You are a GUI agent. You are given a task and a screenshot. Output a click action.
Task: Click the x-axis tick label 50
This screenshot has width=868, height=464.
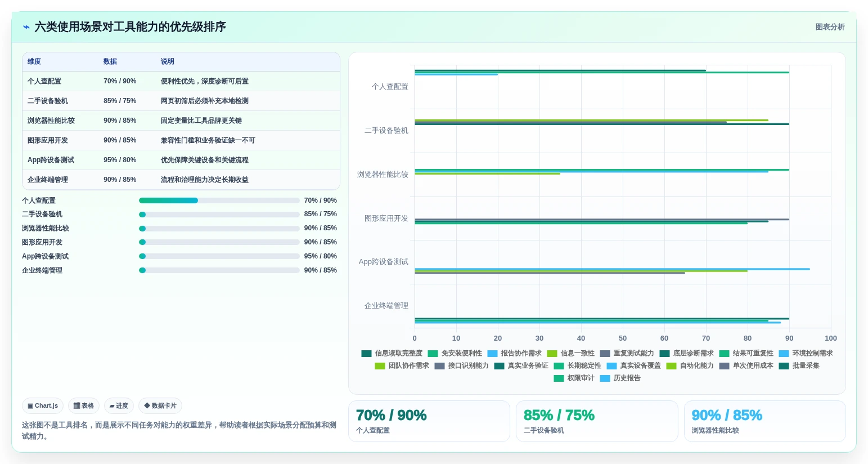(x=623, y=338)
